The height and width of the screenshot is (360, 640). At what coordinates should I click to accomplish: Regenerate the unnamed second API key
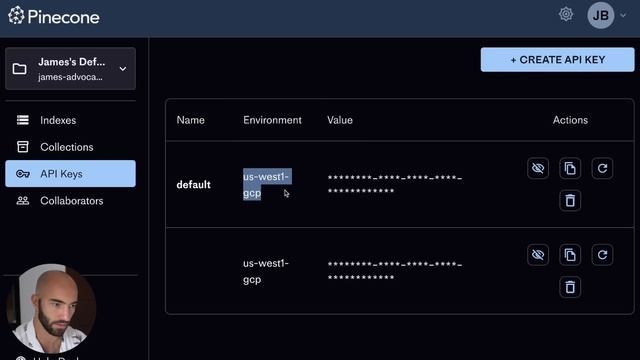click(x=602, y=255)
